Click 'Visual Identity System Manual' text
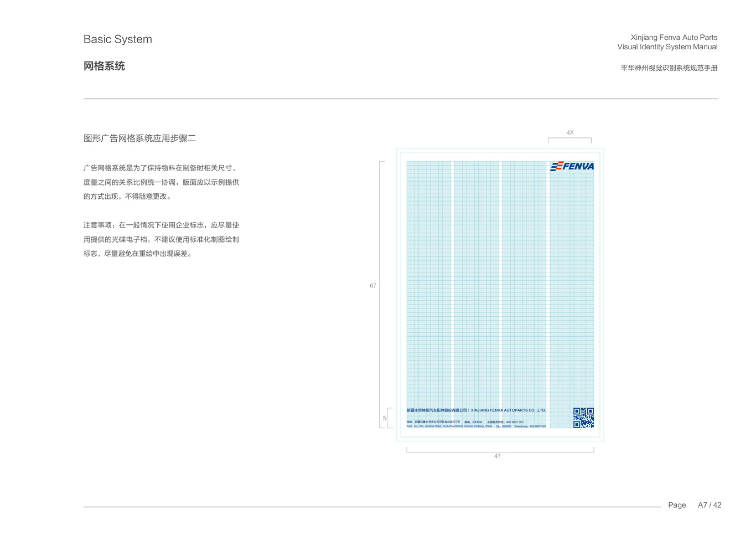The height and width of the screenshot is (540, 756). click(x=667, y=47)
